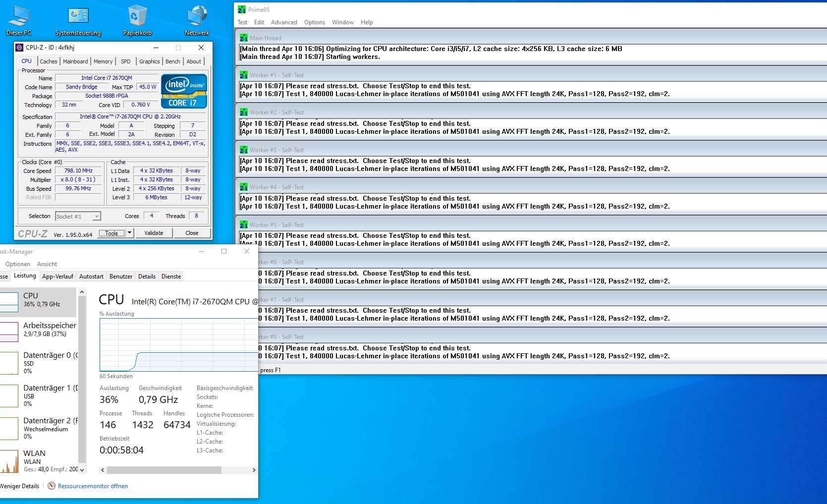Select the Papierkorb desktop icon
The image size is (827, 504).
coord(137,20)
